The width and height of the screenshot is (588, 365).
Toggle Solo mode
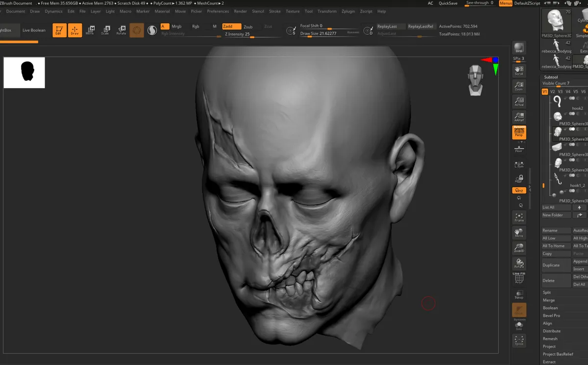coord(519,325)
